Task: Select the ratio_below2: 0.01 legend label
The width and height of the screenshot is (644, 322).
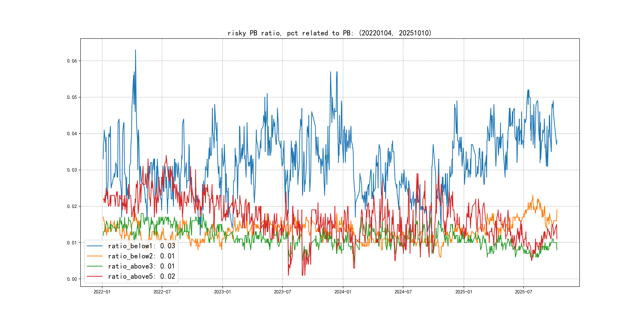Action: pos(141,256)
